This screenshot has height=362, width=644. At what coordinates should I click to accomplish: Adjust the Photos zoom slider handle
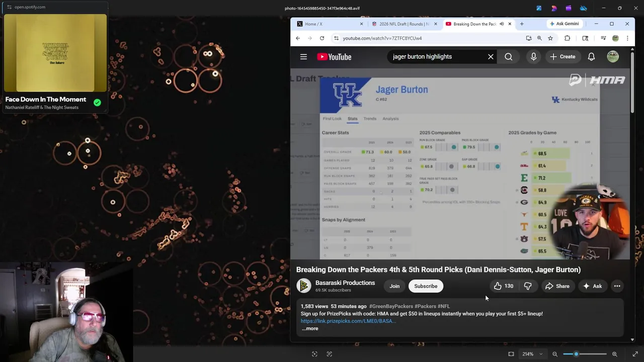pyautogui.click(x=576, y=354)
